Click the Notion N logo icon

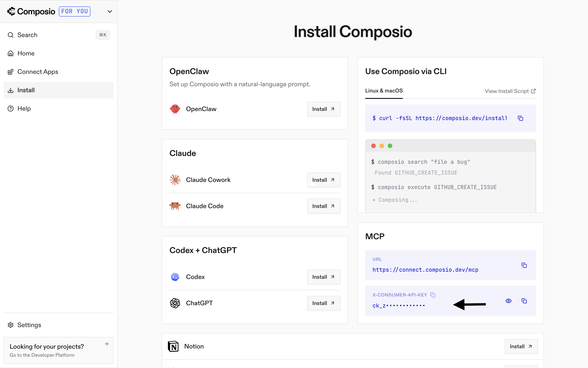tap(173, 346)
